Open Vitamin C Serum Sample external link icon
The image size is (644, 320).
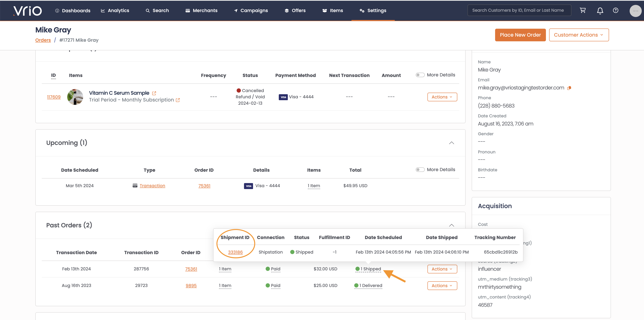(x=154, y=93)
